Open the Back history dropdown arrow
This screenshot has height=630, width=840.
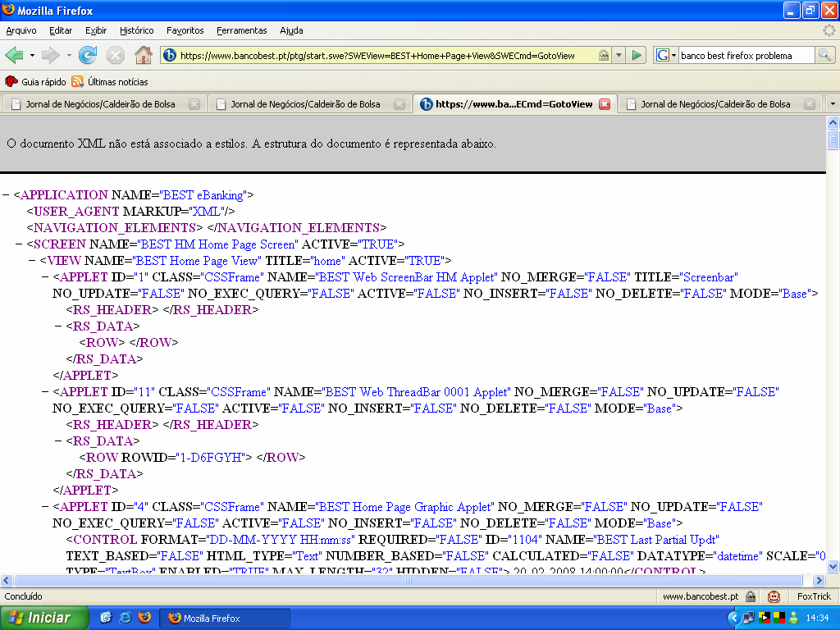coord(32,55)
